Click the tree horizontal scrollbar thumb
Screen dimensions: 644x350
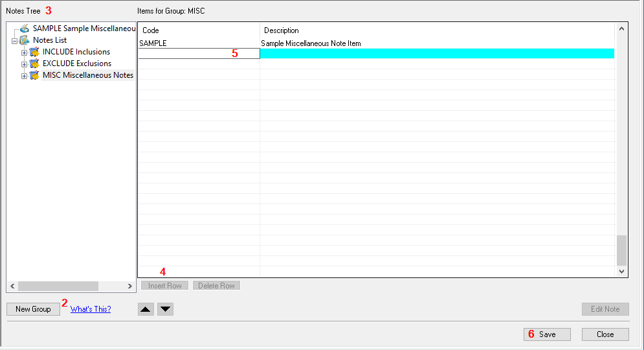[x=58, y=286]
